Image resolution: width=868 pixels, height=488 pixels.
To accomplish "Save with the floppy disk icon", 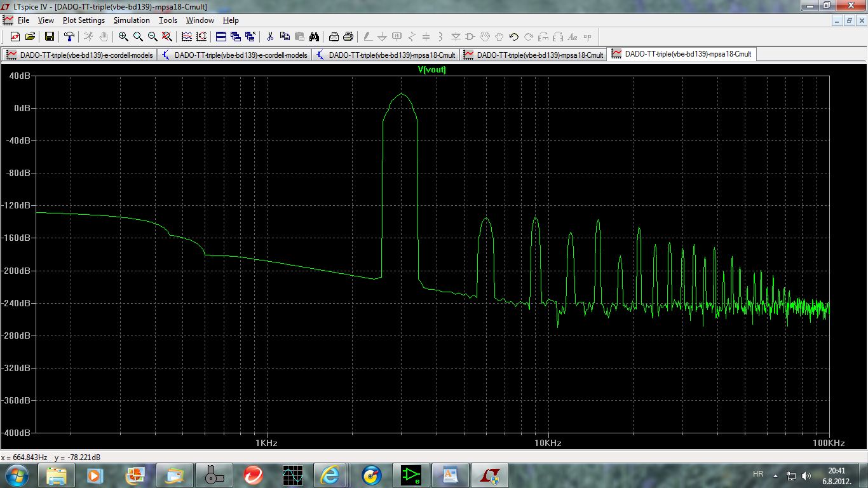I will tap(49, 37).
